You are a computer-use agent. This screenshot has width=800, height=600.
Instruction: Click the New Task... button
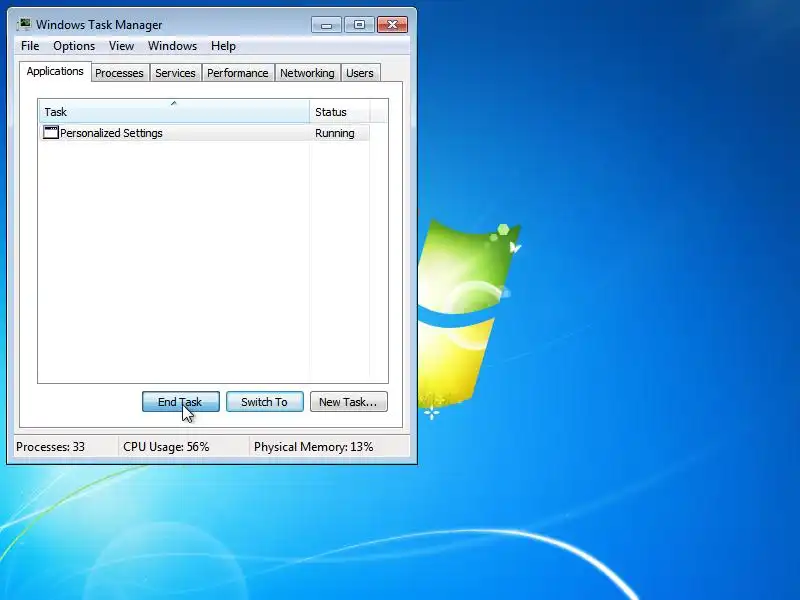348,402
